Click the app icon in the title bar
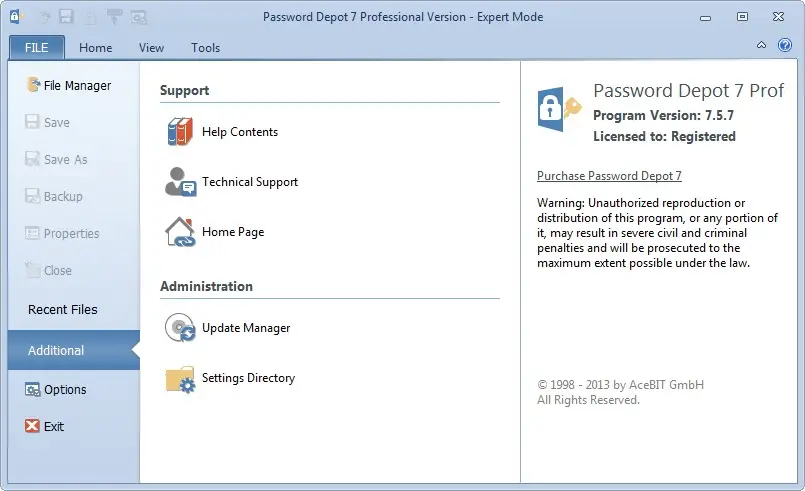Viewport: 805px width, 491px height. 16,16
